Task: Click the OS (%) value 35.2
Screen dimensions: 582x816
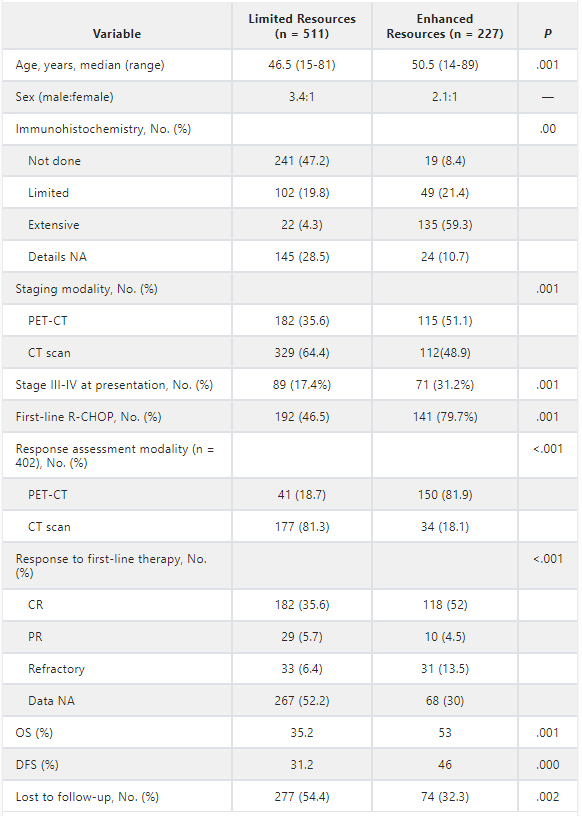Action: [x=302, y=733]
